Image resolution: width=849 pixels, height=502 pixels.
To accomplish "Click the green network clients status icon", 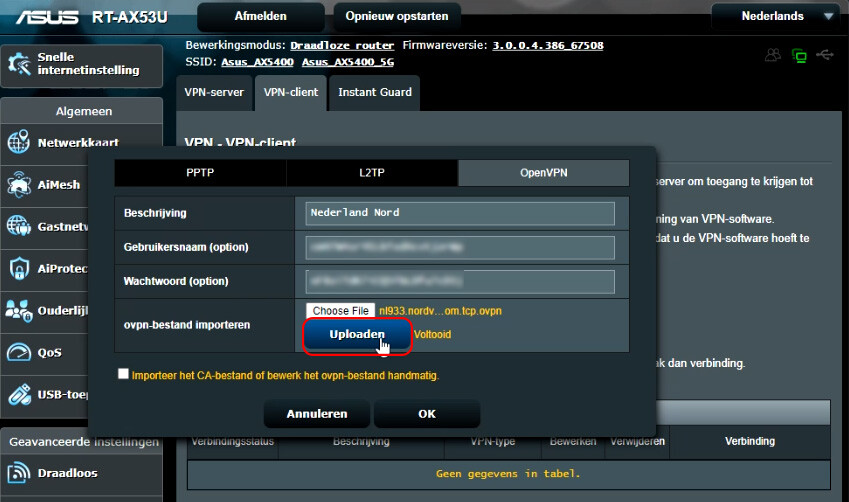I will tap(799, 55).
